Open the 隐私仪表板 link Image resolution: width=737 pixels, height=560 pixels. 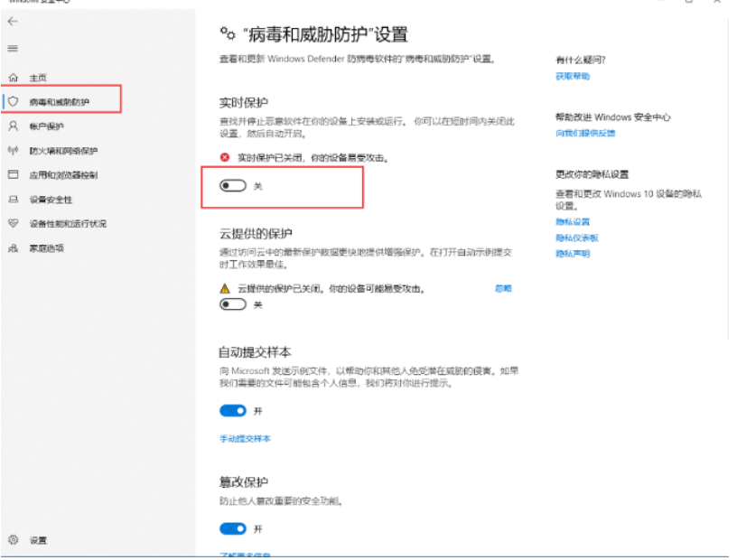tap(577, 238)
